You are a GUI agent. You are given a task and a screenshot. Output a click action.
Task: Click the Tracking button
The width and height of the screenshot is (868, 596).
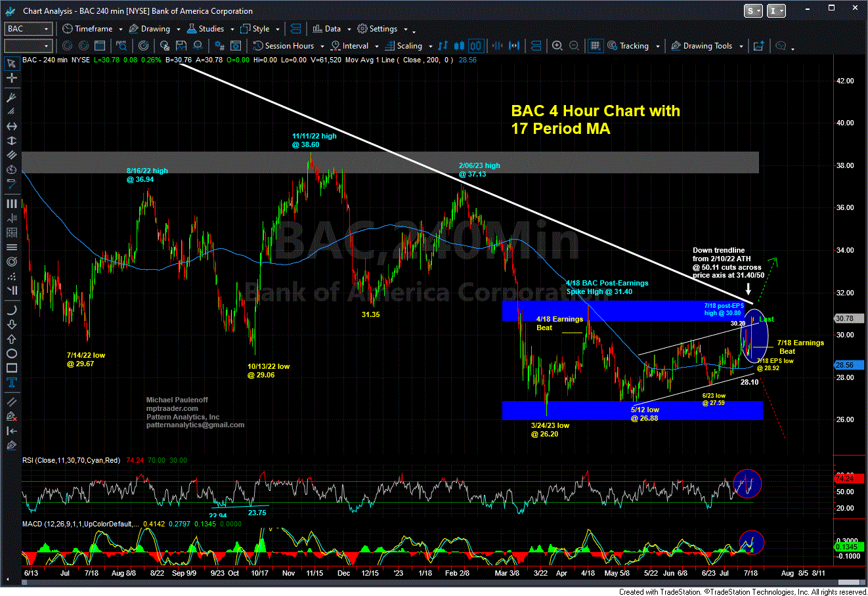[628, 46]
